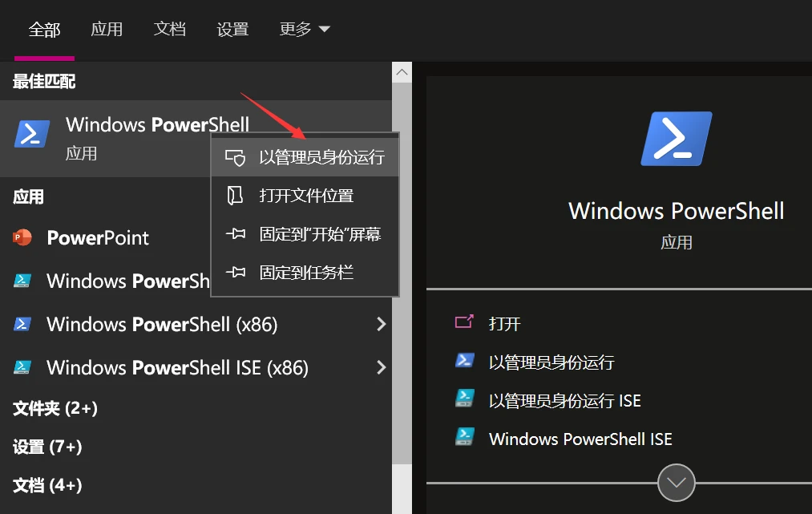The image size is (812, 514).
Task: Click the shield icon for run as administrator
Action: tap(235, 157)
